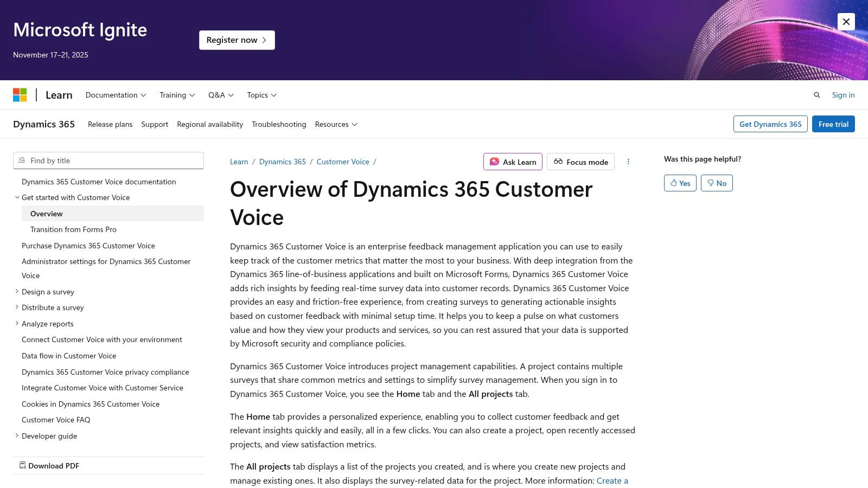This screenshot has height=488, width=868.
Task: Click the Microsoft logo
Action: click(20, 95)
